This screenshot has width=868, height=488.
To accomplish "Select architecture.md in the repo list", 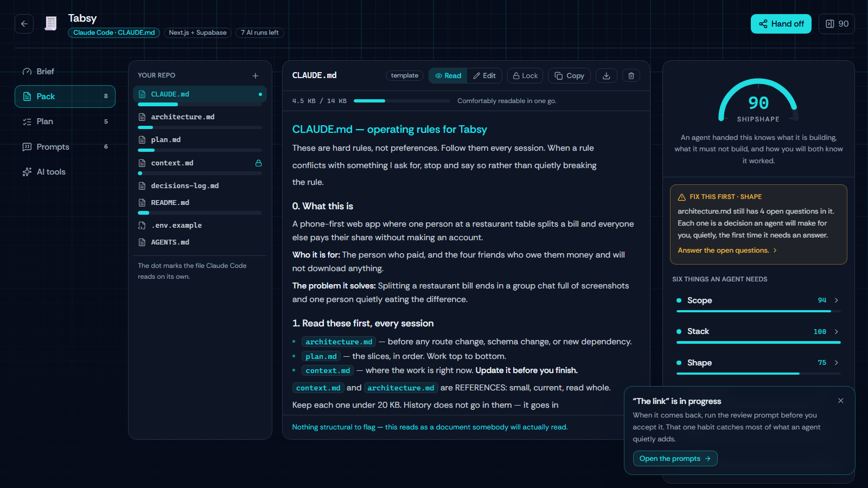I will 200,120.
